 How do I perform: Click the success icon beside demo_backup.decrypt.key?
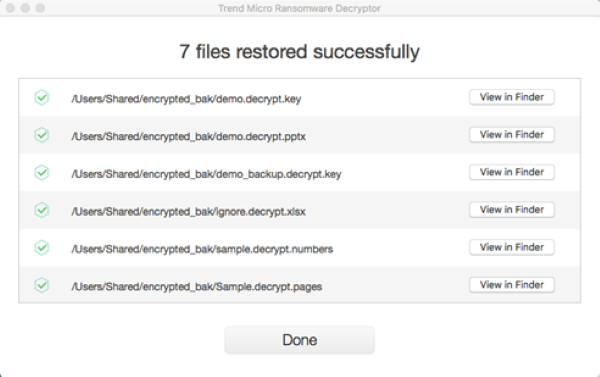42,173
